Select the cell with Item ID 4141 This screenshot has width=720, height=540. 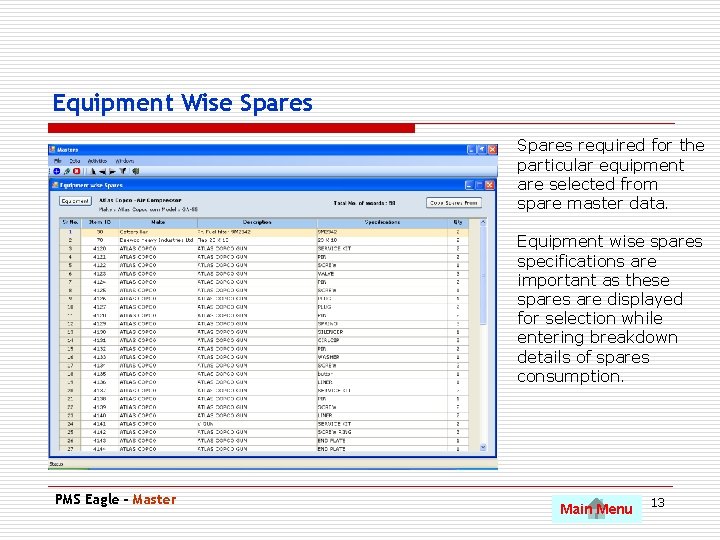coord(100,424)
